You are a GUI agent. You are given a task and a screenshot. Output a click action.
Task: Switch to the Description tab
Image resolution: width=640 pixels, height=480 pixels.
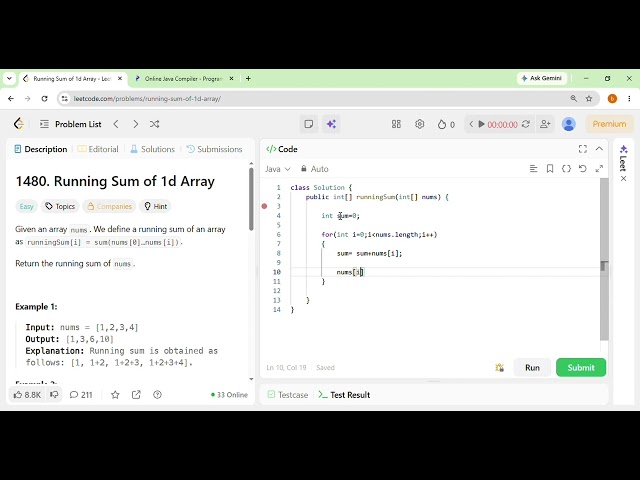[41, 149]
